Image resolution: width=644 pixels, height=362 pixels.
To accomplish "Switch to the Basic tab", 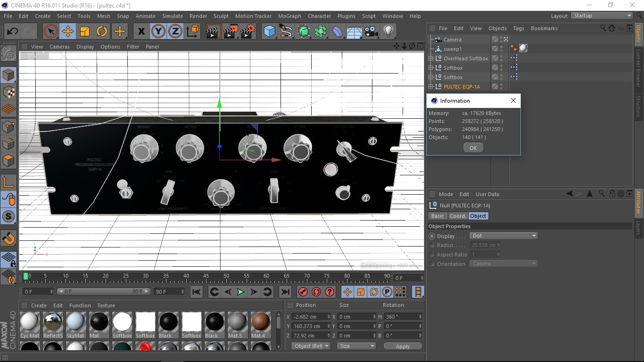I will click(438, 216).
